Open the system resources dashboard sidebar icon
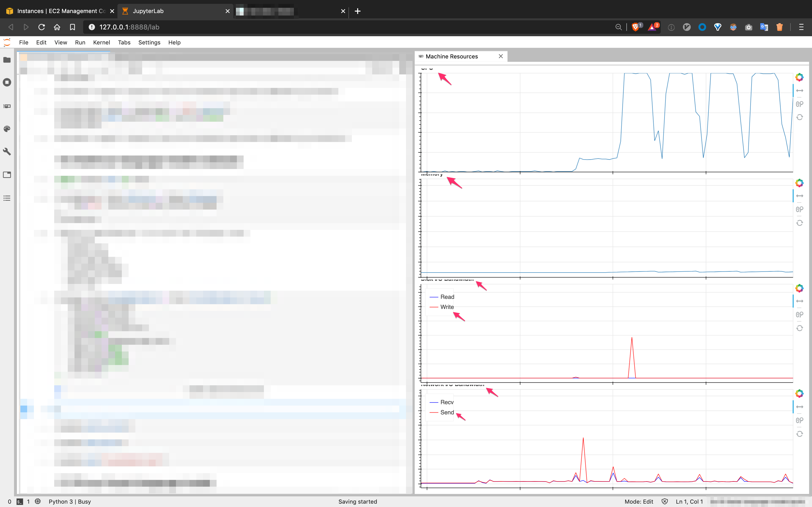812x507 pixels. [7, 106]
